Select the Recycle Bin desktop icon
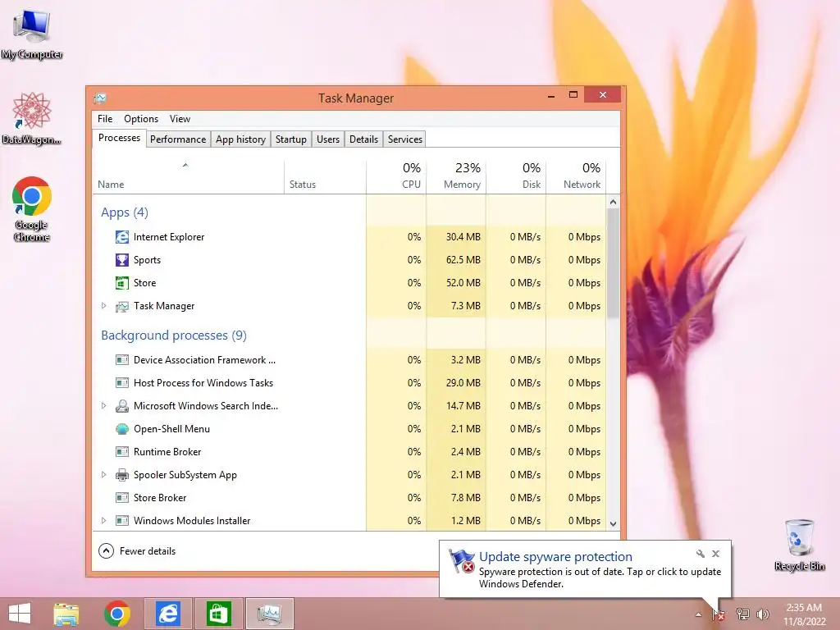Viewport: 840px width, 630px height. (799, 545)
